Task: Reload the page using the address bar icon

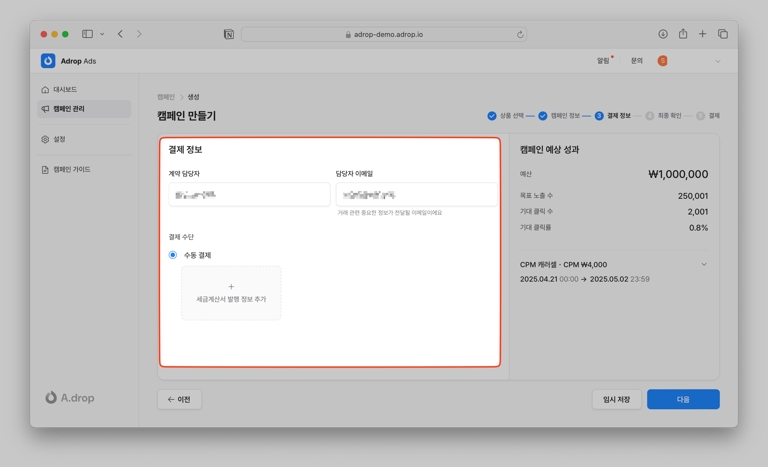Action: tap(520, 34)
